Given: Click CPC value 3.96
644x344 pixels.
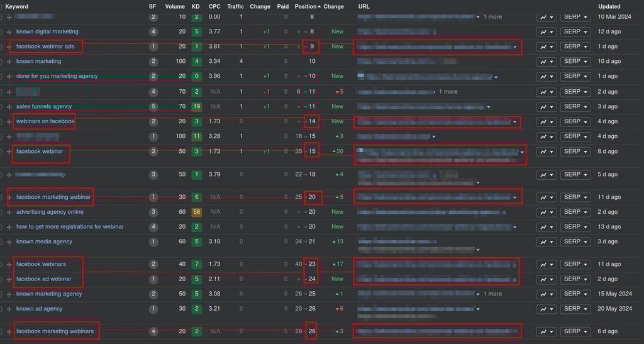Looking at the screenshot, I should pyautogui.click(x=214, y=76).
